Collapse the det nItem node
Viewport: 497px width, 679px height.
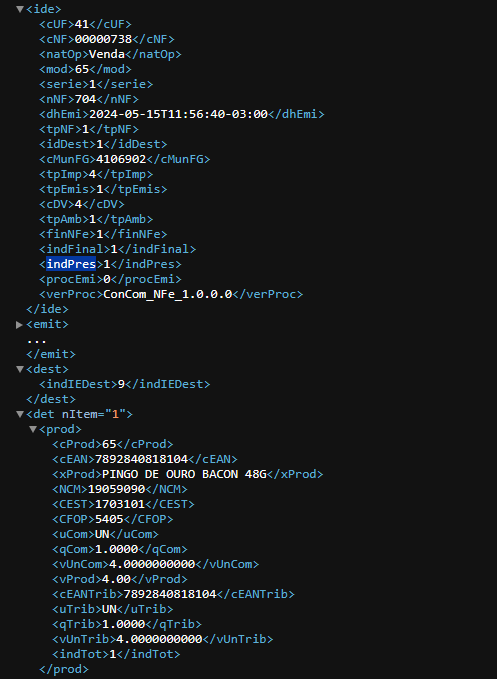(20, 414)
